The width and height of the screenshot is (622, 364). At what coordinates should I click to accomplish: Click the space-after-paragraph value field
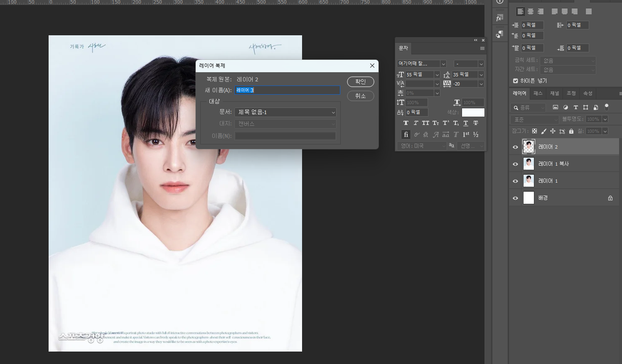click(x=578, y=48)
